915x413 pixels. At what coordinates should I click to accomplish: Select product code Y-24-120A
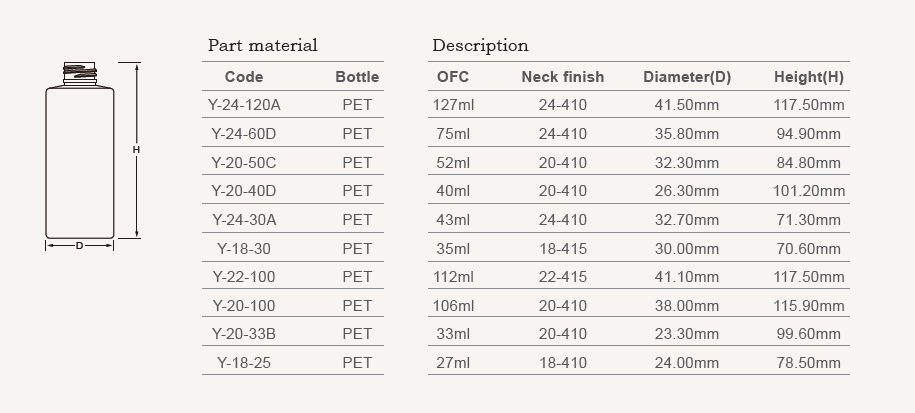(244, 105)
